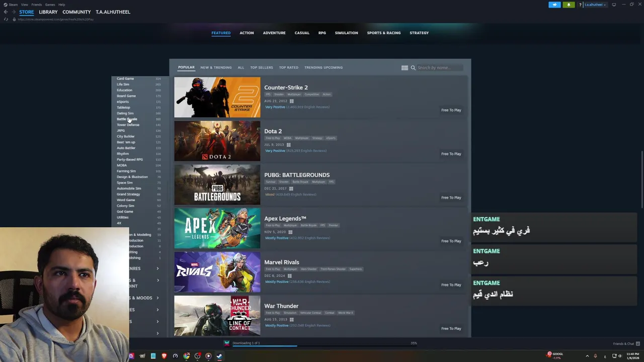
Task: Filter by the Tower Defense tag
Action: pos(128,125)
